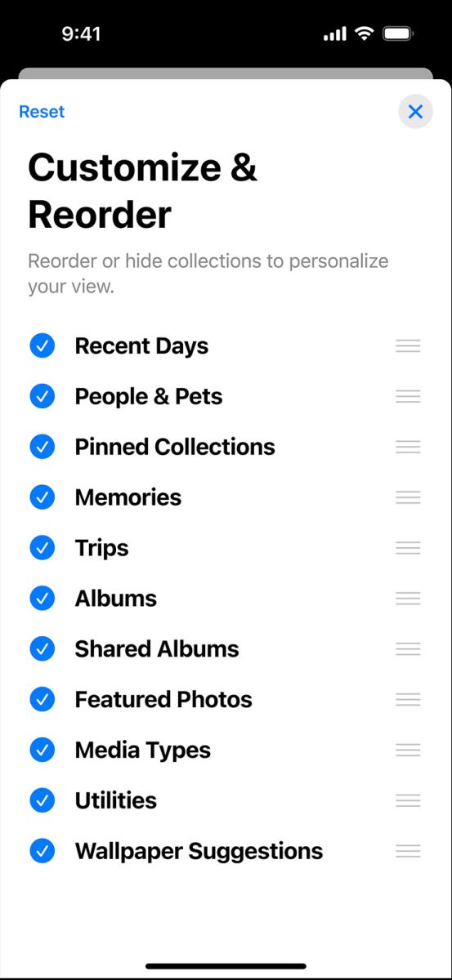This screenshot has width=452, height=980.
Task: Tap the reorder handle beside People & Pets
Action: pyautogui.click(x=408, y=396)
